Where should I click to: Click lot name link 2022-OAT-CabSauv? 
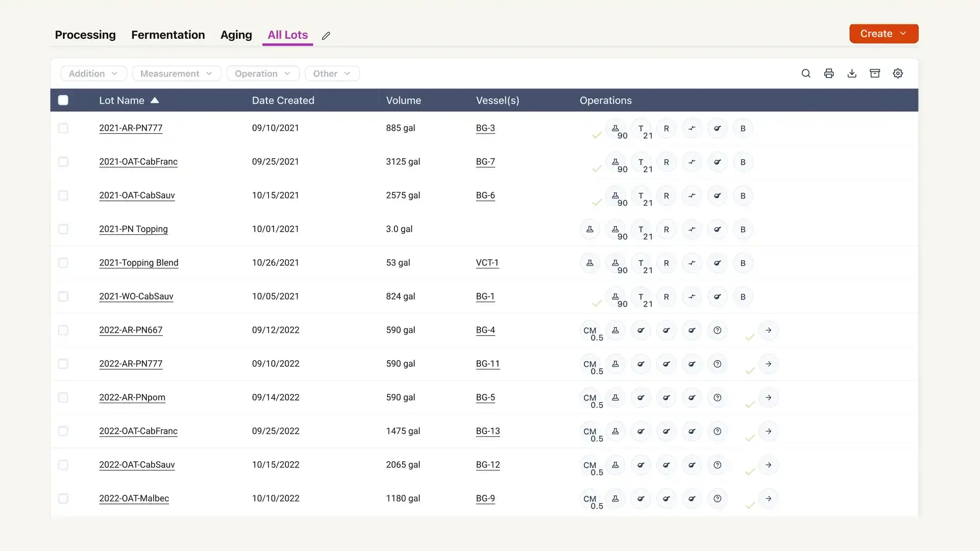coord(137,465)
